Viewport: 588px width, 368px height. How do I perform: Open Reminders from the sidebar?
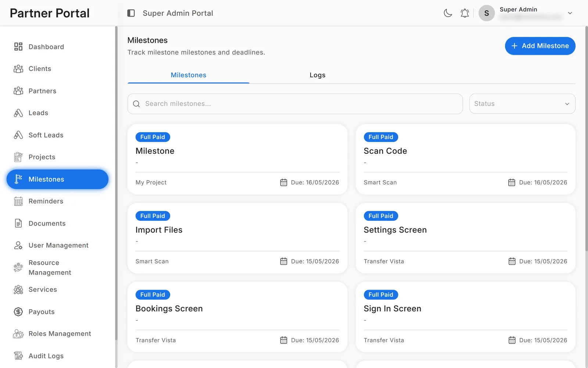(x=57, y=201)
